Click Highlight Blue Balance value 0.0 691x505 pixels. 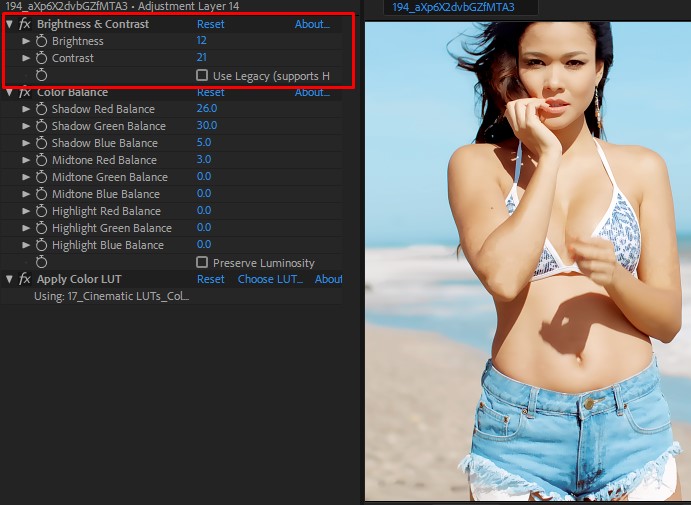[x=204, y=245]
